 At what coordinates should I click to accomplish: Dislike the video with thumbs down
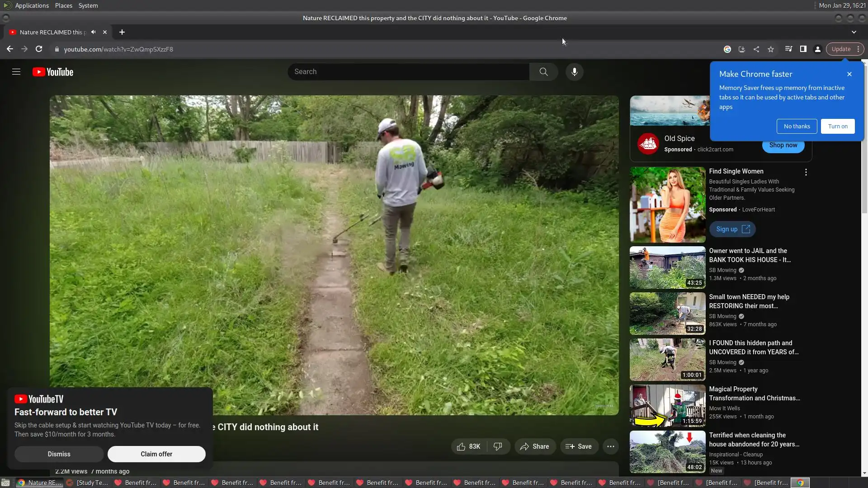click(x=498, y=446)
